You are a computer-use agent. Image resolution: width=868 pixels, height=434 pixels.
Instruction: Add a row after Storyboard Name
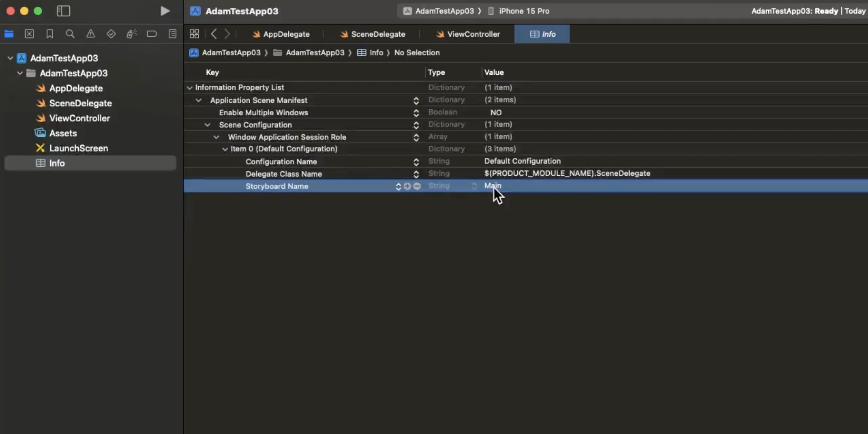pyautogui.click(x=408, y=187)
